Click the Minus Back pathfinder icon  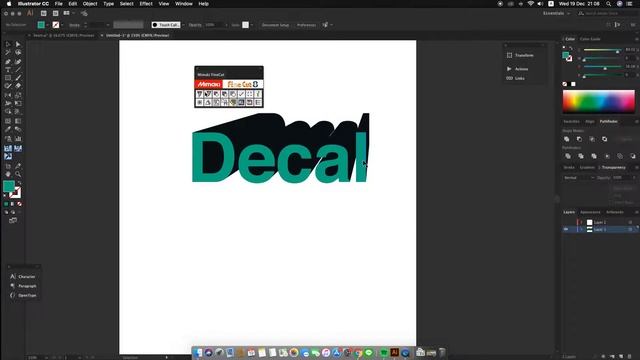[x=633, y=156]
